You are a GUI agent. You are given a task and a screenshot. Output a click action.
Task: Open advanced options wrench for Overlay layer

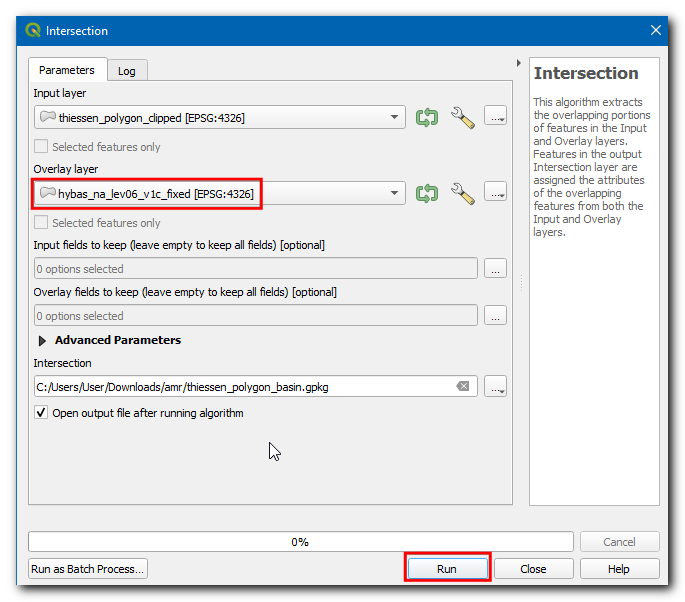pyautogui.click(x=462, y=193)
